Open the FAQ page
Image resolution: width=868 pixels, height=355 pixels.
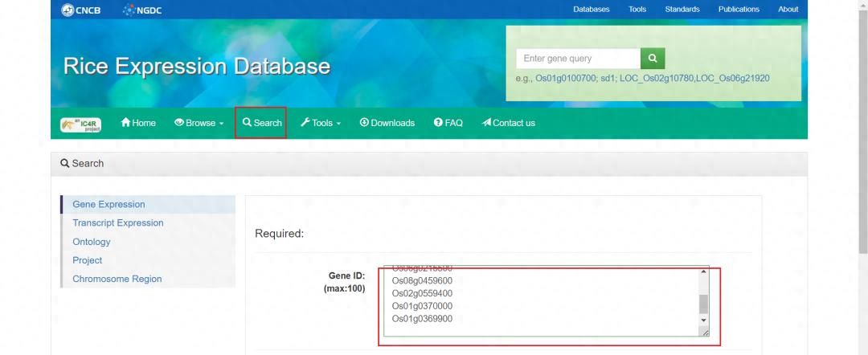click(448, 123)
